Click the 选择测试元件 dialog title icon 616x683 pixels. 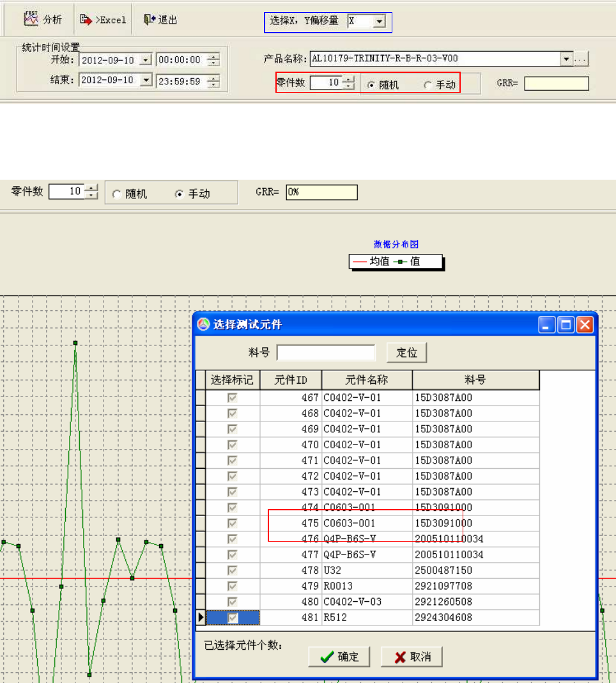point(203,325)
